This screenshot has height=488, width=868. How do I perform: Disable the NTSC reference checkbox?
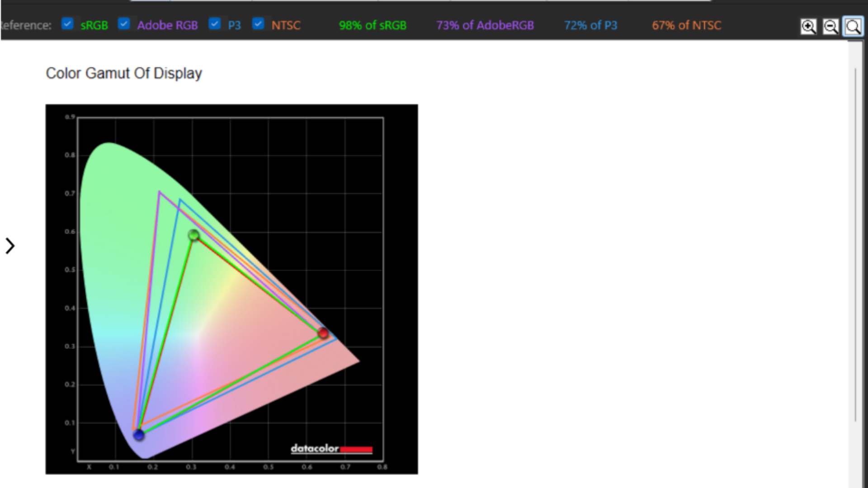258,23
